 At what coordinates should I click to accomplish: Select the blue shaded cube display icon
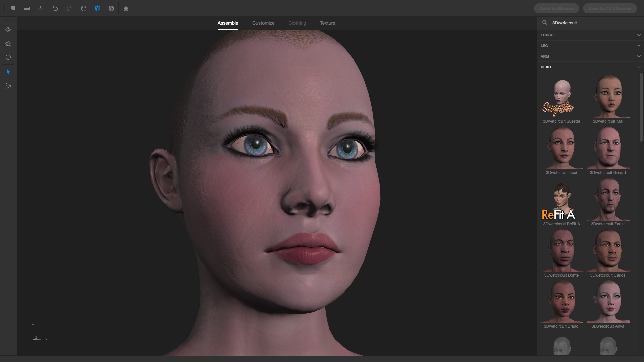97,8
